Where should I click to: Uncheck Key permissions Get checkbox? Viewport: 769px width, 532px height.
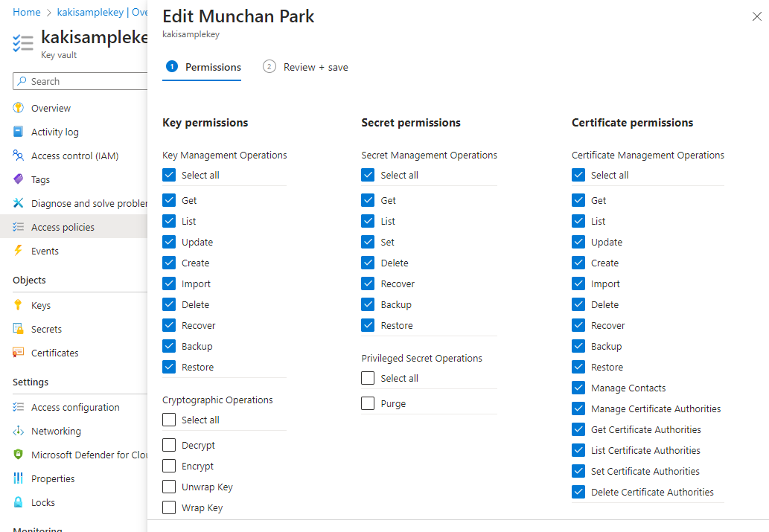pyautogui.click(x=169, y=200)
